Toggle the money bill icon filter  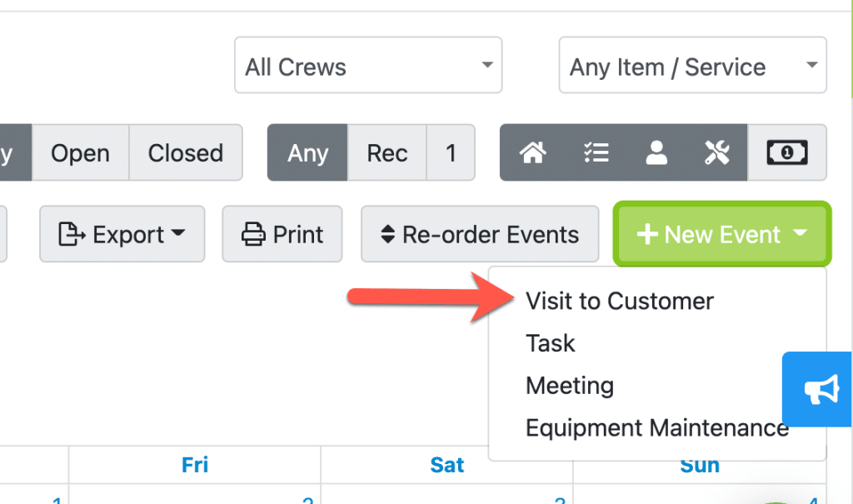(x=786, y=152)
